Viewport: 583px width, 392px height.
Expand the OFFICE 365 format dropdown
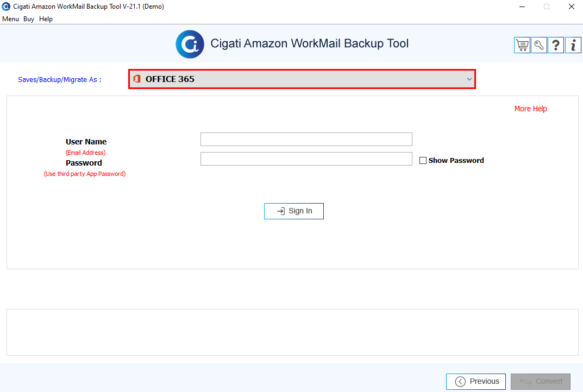(x=302, y=79)
